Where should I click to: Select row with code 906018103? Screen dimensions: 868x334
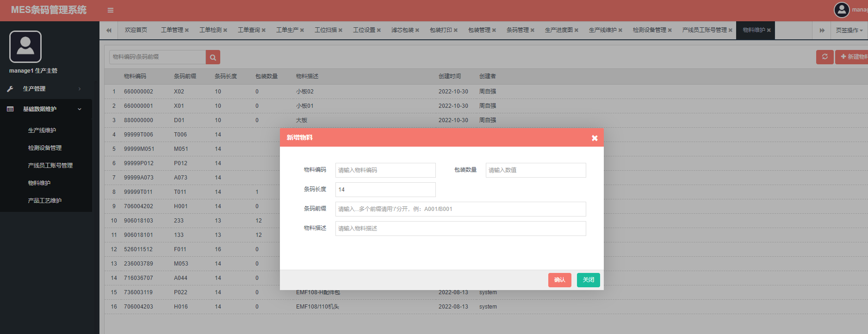pos(192,221)
